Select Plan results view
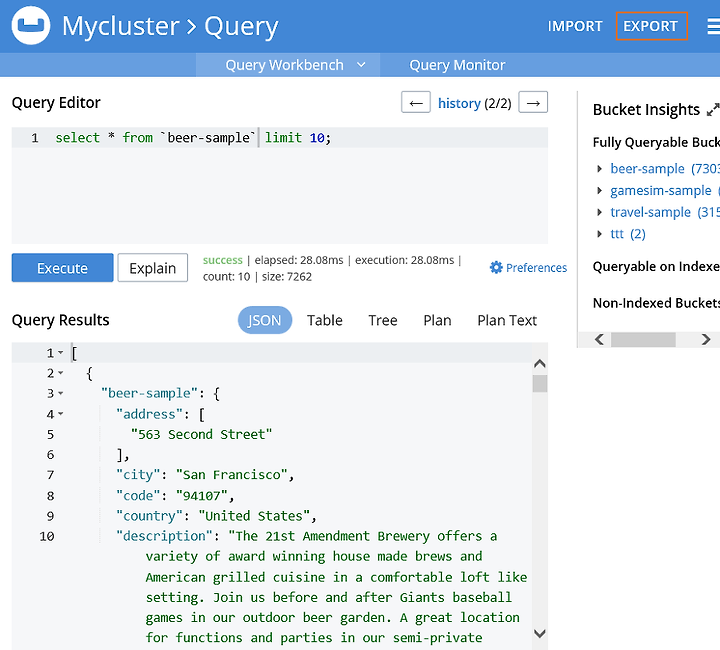The width and height of the screenshot is (720, 650). pos(437,320)
